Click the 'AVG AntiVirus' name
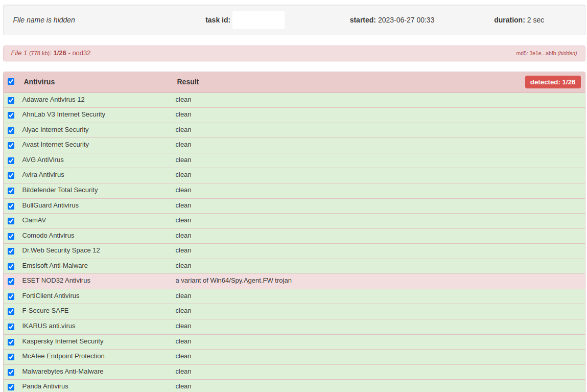Viewport: 587px width, 392px height. pos(43,160)
